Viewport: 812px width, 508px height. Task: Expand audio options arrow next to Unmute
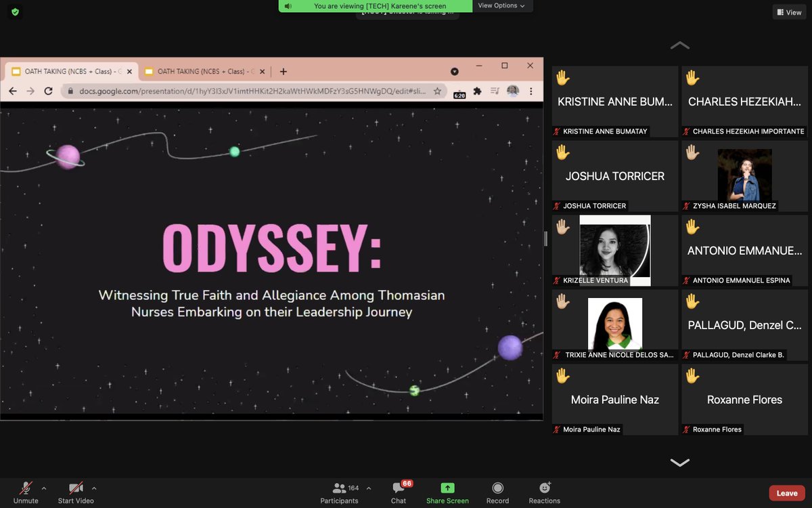click(x=44, y=488)
